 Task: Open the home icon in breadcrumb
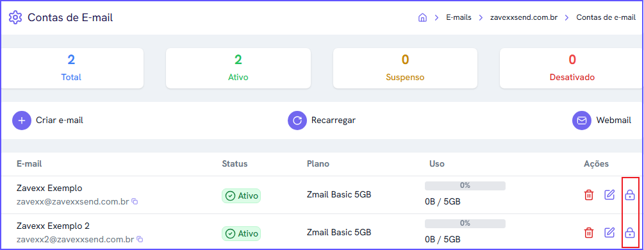[422, 18]
